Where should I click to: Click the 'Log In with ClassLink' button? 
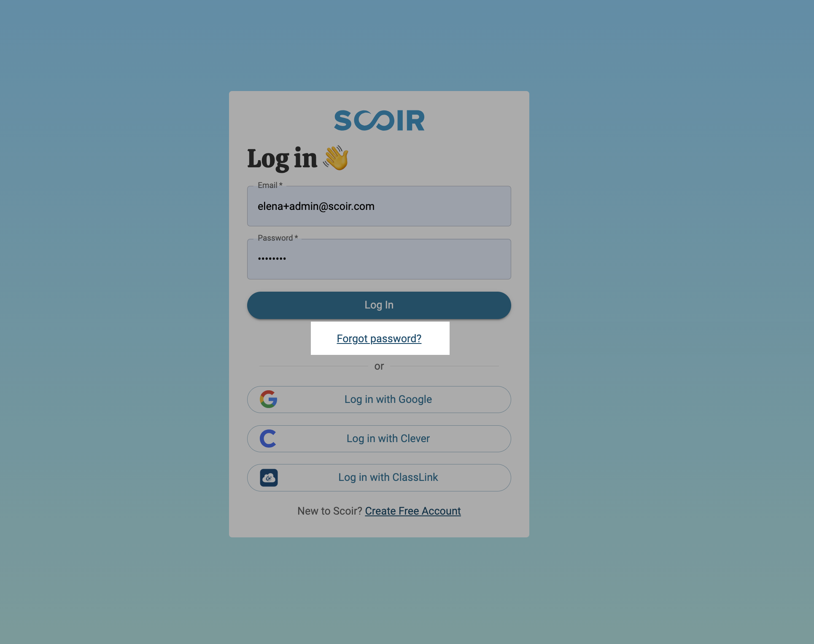pyautogui.click(x=379, y=477)
